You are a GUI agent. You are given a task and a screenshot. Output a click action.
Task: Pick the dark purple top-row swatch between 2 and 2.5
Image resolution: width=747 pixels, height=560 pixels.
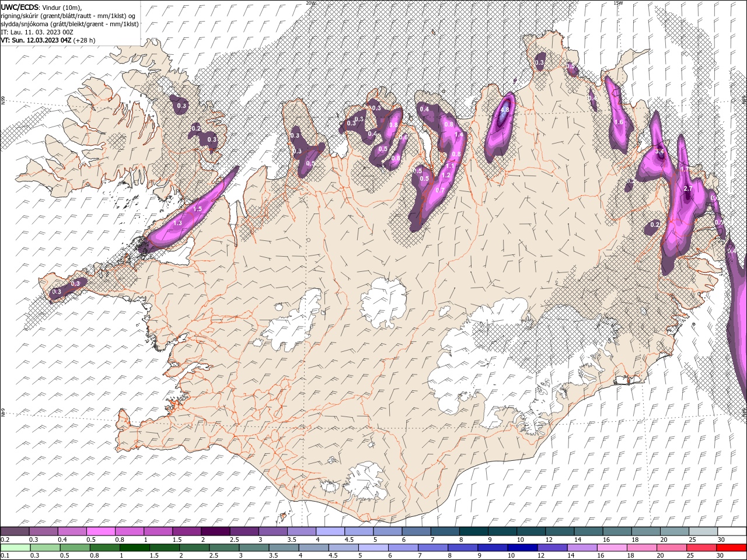coord(215,531)
